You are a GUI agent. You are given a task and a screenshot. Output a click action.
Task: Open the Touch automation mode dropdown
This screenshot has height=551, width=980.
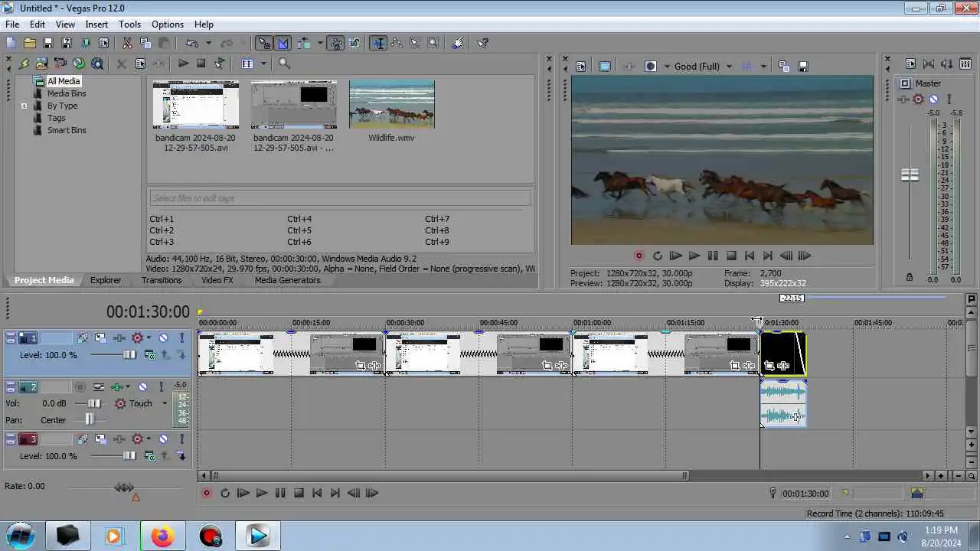164,403
